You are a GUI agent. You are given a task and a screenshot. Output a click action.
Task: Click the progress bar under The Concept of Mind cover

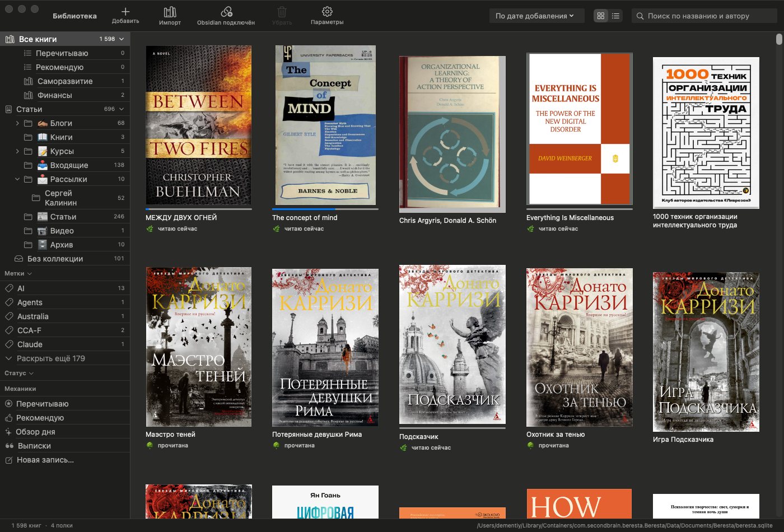[x=325, y=209]
